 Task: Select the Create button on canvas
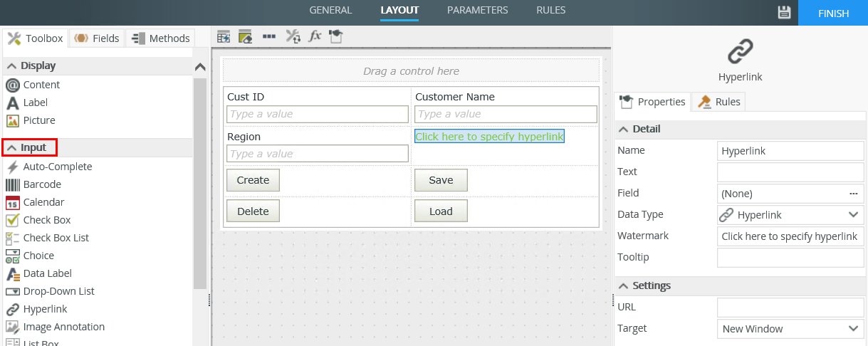pyautogui.click(x=253, y=180)
